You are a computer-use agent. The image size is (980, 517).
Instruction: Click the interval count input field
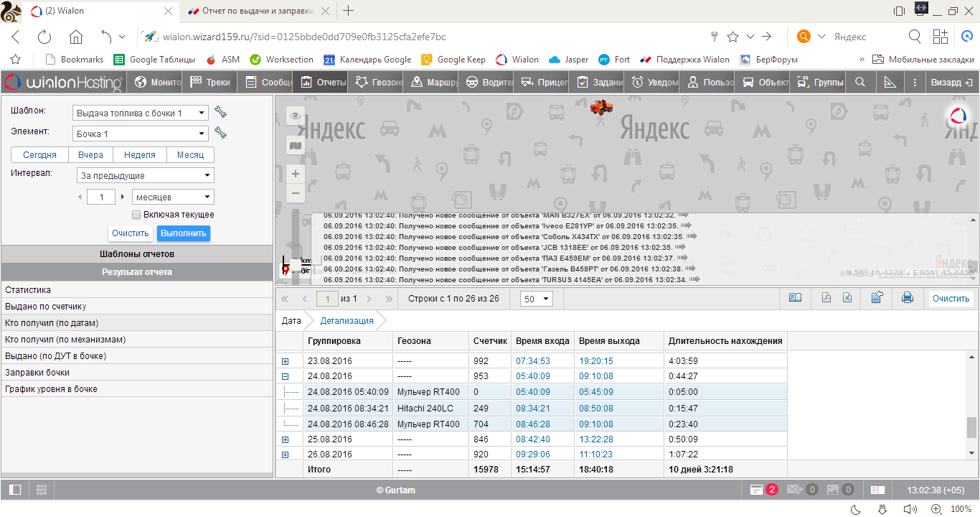click(x=101, y=197)
